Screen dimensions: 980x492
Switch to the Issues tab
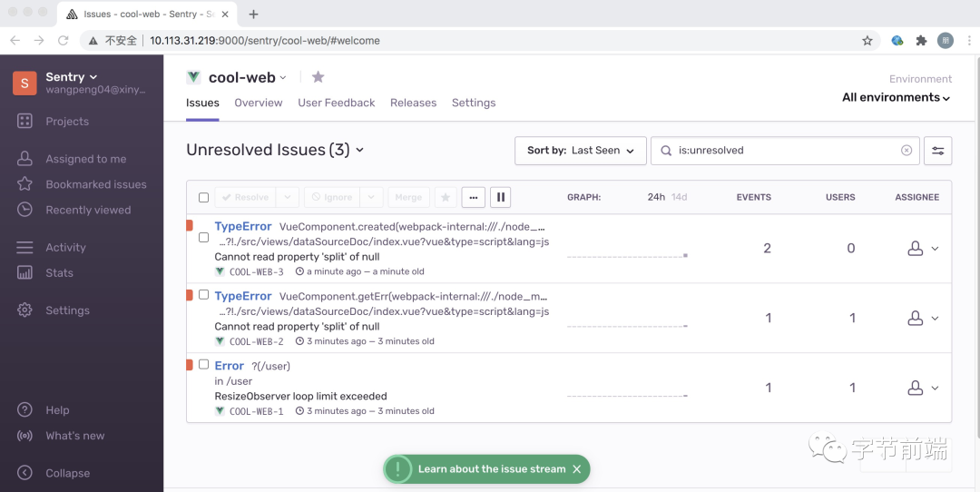pos(202,103)
